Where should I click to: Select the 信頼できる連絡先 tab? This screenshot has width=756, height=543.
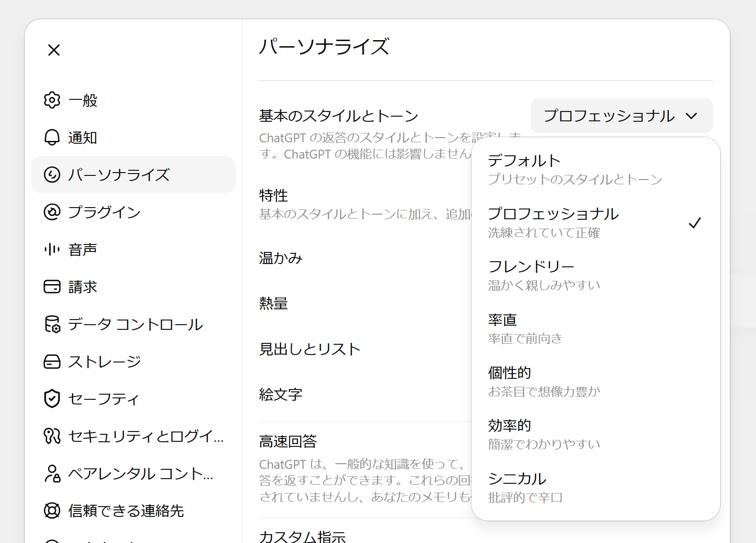pyautogui.click(x=133, y=510)
